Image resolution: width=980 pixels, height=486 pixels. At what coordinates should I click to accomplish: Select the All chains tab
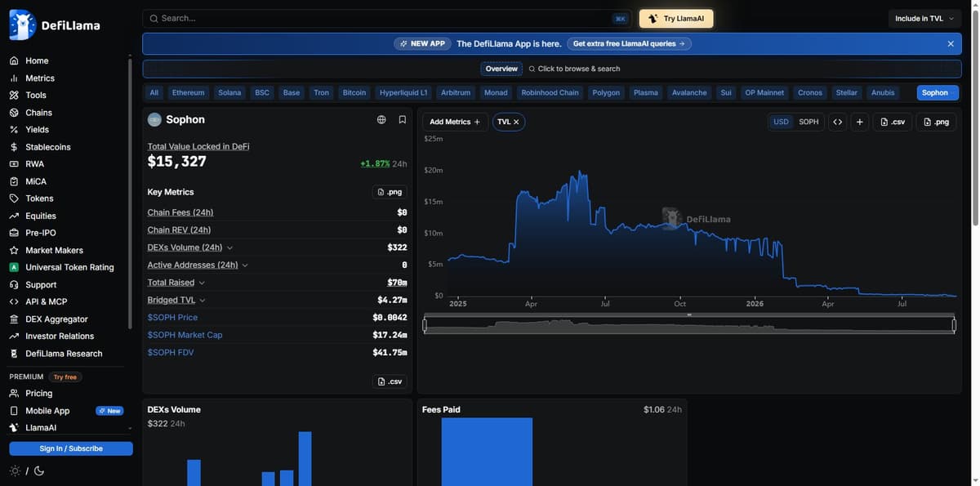[154, 92]
